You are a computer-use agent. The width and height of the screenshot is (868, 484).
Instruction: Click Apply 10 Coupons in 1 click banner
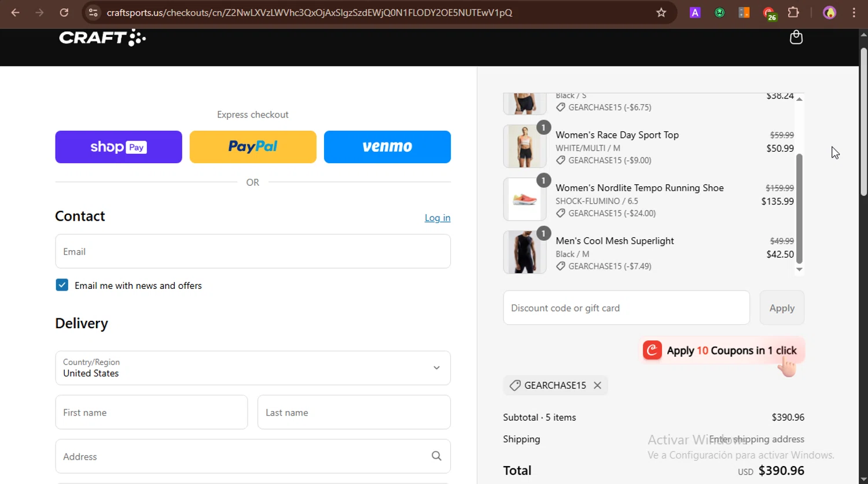pos(722,351)
